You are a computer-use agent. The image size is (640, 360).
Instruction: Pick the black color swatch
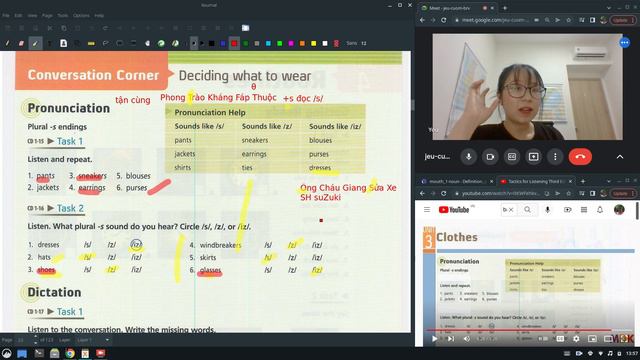coord(211,43)
